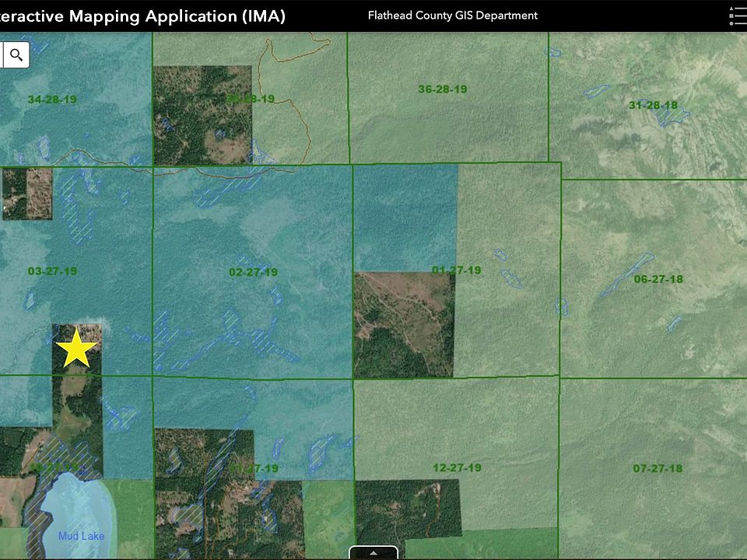Click section label 01-27-19

coord(457,271)
